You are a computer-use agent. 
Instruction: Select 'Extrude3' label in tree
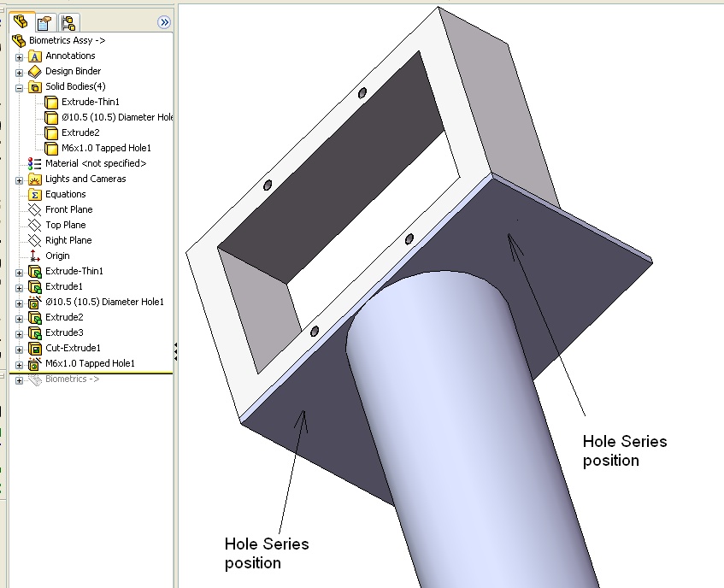(64, 332)
